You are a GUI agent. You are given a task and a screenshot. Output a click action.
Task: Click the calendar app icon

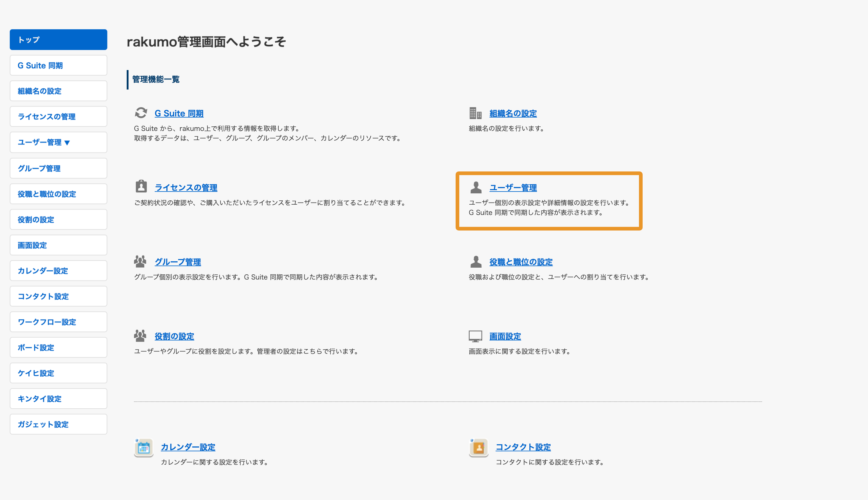[x=143, y=448]
